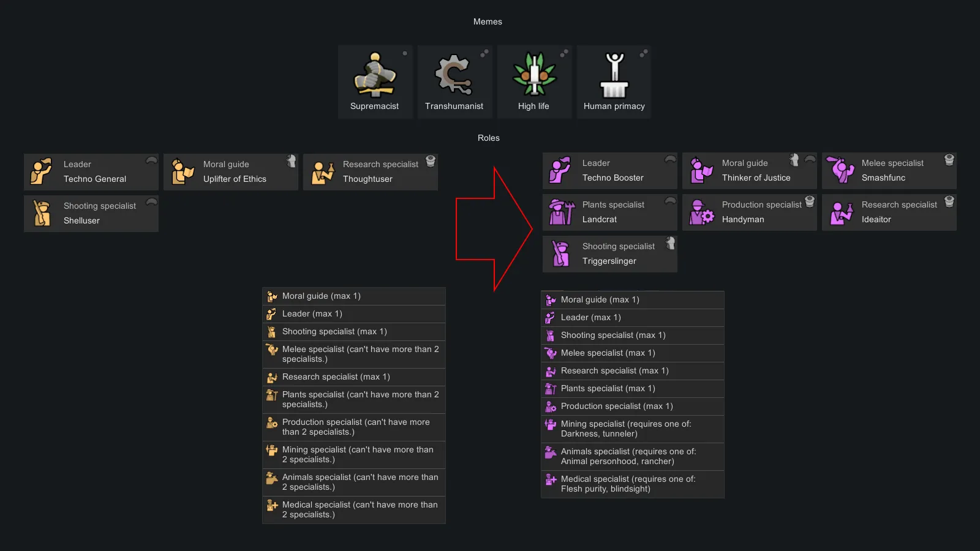Screen dimensions: 980x551
Task: Click the Handyman production specialist role
Action: click(x=750, y=212)
